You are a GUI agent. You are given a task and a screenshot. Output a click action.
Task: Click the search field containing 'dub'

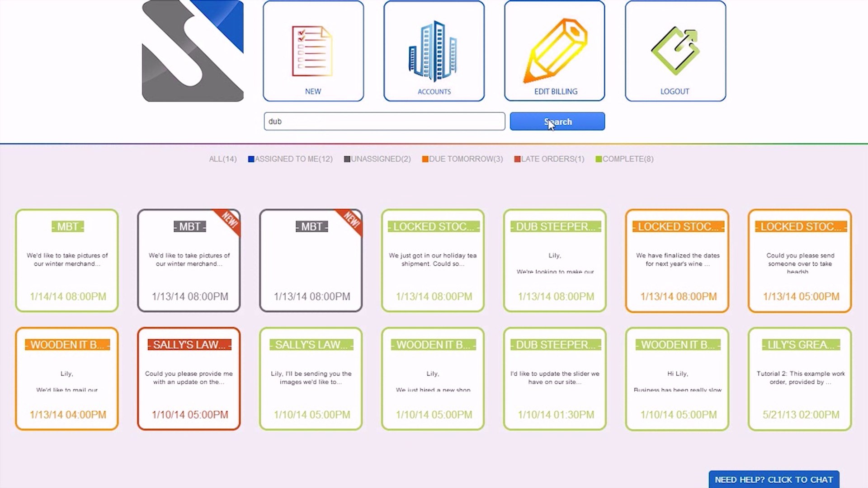[x=384, y=121]
